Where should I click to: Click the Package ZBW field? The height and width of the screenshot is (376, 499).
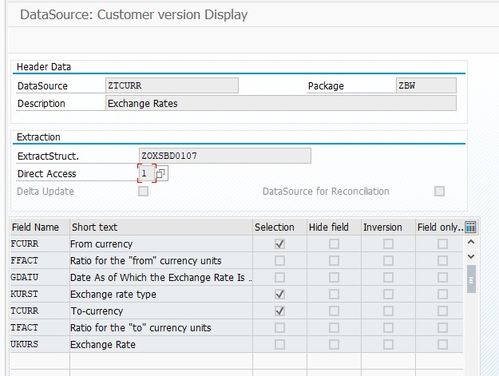click(426, 86)
